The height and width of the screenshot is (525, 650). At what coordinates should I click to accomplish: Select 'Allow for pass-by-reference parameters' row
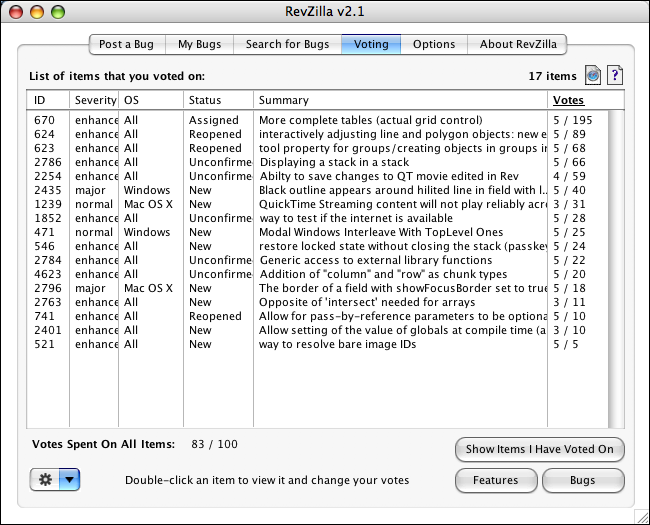318,316
